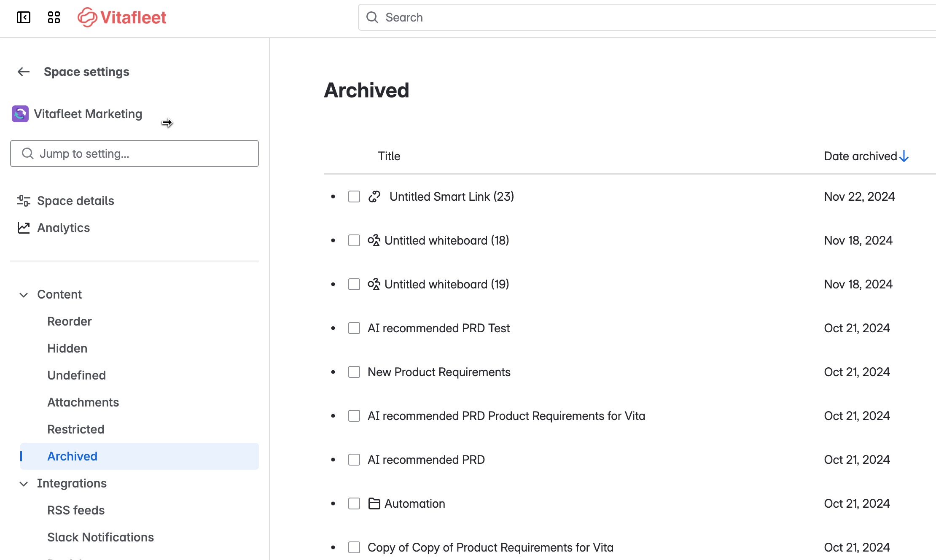Viewport: 936px width, 560px height.
Task: Click the Vitafleet Marketing space avatar
Action: (20, 114)
